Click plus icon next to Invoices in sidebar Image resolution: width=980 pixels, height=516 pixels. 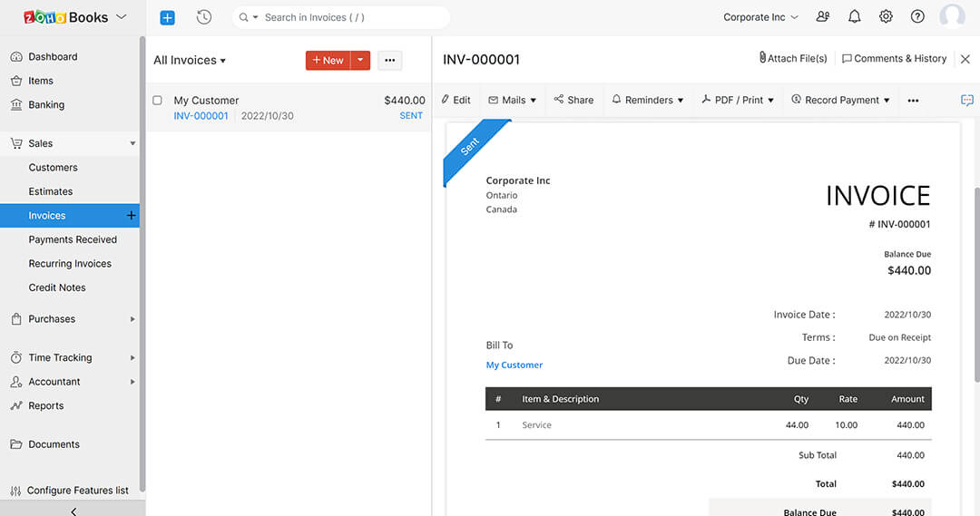pos(131,216)
